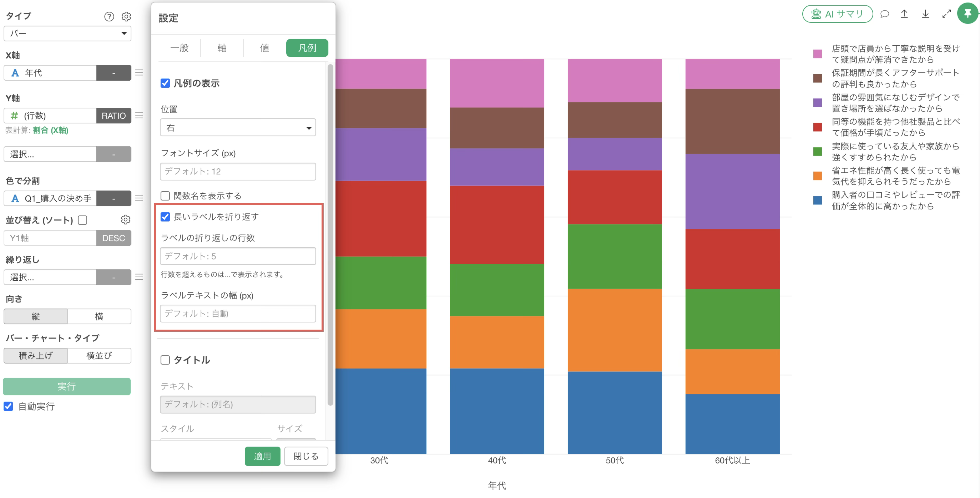The height and width of the screenshot is (498, 980).
Task: Open the chart type バー dropdown
Action: pyautogui.click(x=67, y=33)
